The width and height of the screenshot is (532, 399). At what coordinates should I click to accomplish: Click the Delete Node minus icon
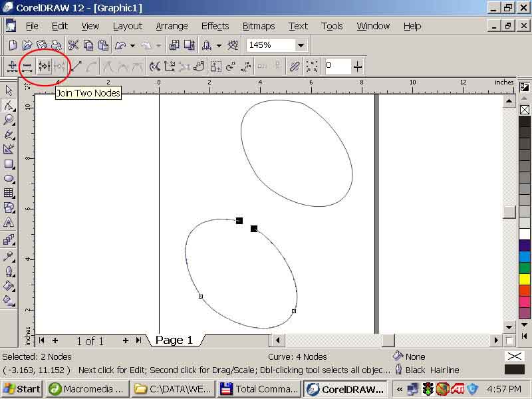pyautogui.click(x=27, y=66)
